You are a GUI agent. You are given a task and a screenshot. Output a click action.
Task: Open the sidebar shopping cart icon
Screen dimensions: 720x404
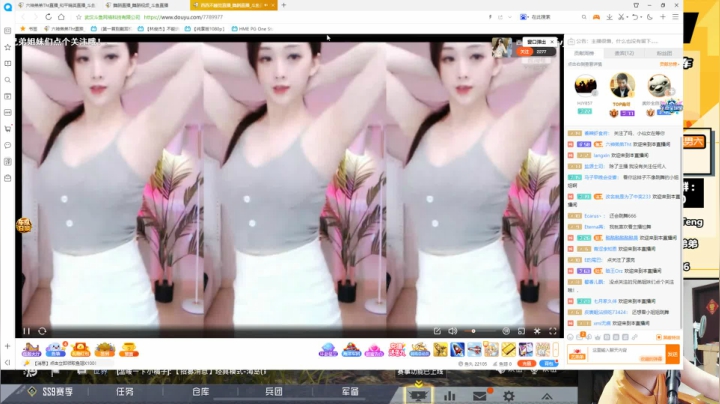(x=7, y=129)
